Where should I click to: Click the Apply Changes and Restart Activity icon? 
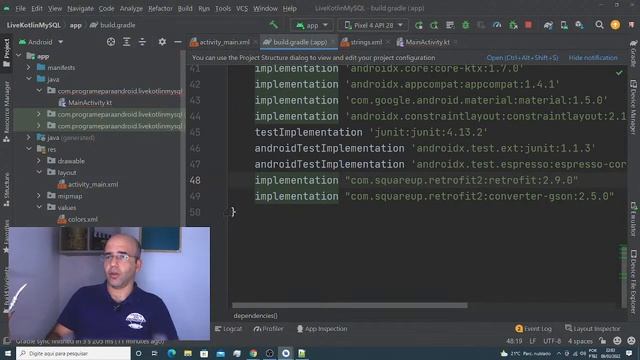tap(418, 25)
